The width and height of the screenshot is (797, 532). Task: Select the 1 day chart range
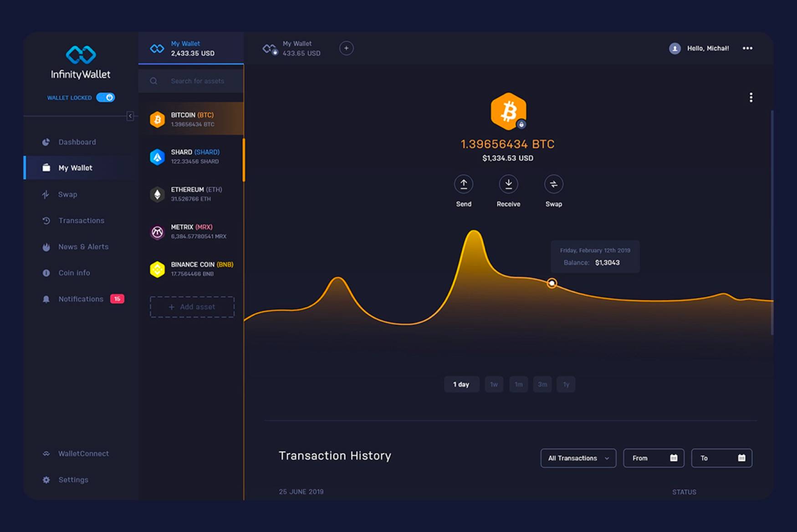point(461,384)
